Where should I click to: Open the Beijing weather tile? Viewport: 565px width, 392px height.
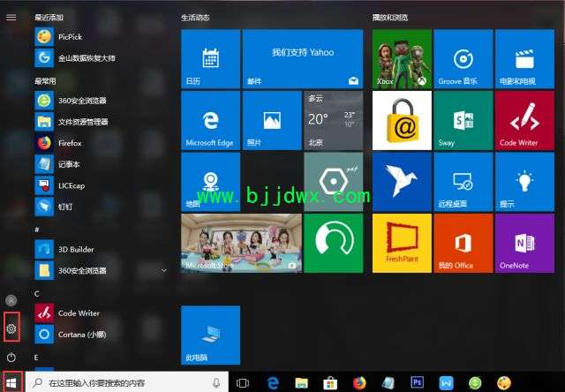(334, 120)
